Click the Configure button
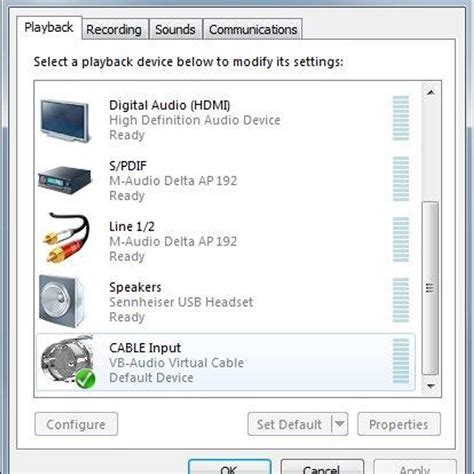The image size is (474, 474). (x=76, y=424)
